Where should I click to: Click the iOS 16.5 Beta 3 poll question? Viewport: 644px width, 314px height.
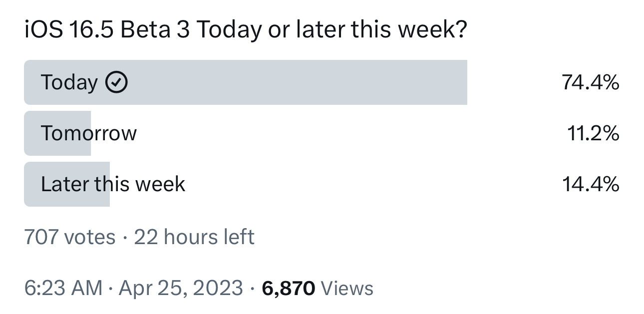[x=246, y=31]
